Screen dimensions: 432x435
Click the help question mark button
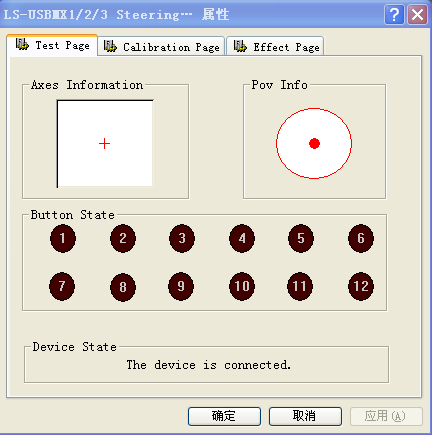click(x=394, y=15)
